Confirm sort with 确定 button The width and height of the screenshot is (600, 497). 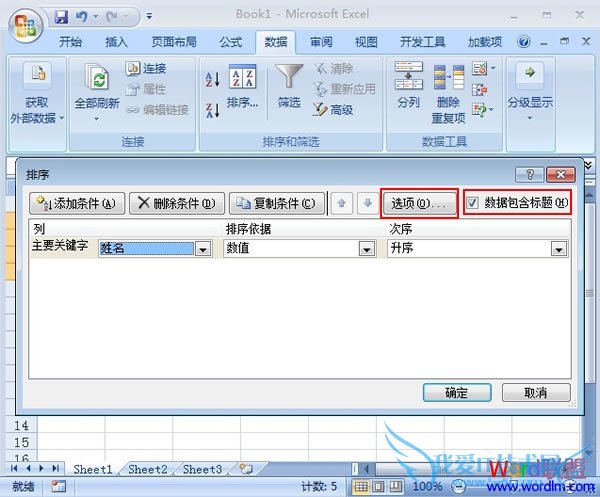(457, 393)
